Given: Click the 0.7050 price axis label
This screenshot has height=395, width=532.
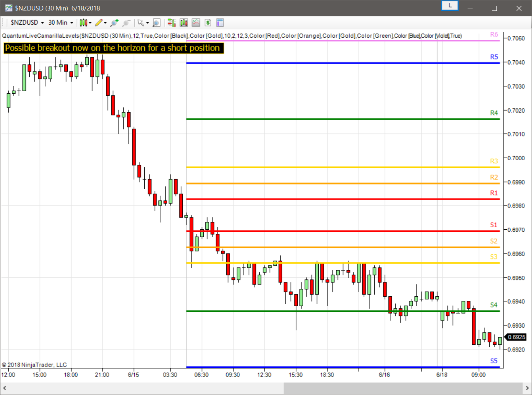Looking at the screenshot, I should [516, 38].
